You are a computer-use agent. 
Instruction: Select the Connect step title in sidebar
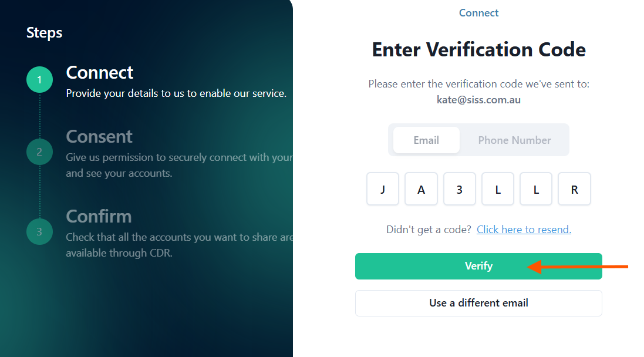click(100, 72)
